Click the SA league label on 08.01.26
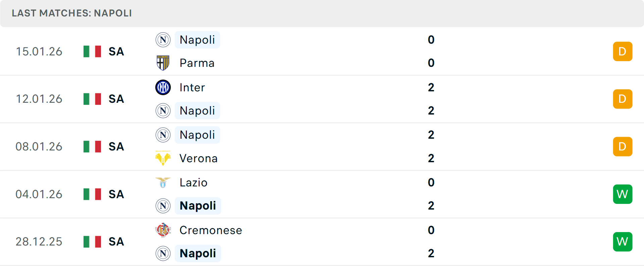 [x=116, y=147]
